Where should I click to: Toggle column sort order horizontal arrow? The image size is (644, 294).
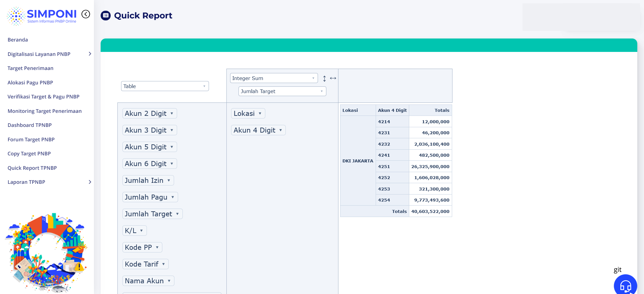tap(333, 78)
